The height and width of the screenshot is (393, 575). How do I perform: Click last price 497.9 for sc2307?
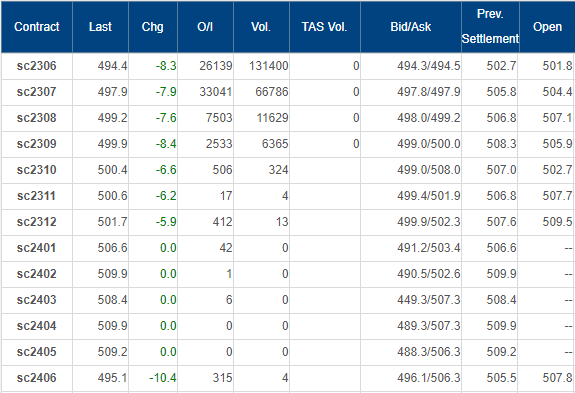point(113,92)
